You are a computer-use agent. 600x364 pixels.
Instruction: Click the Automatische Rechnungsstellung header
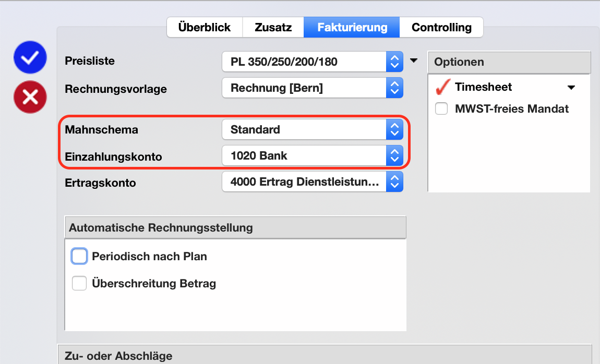click(x=235, y=228)
